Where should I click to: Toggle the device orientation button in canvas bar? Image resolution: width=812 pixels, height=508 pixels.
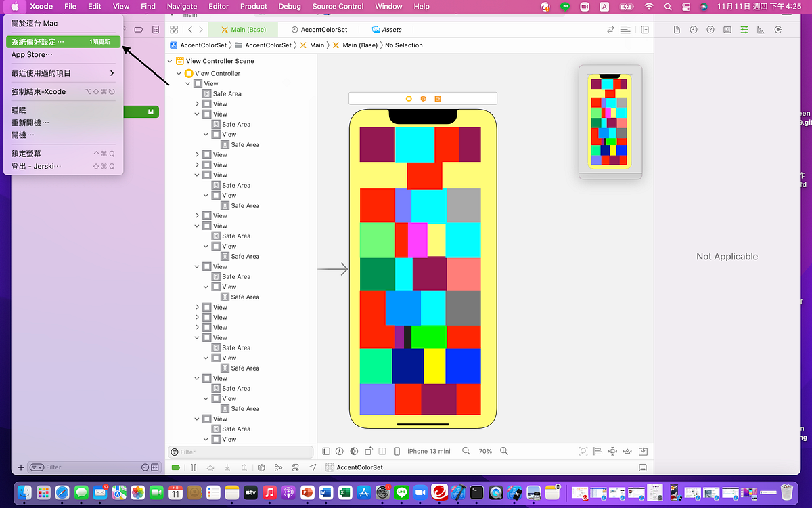click(369, 450)
